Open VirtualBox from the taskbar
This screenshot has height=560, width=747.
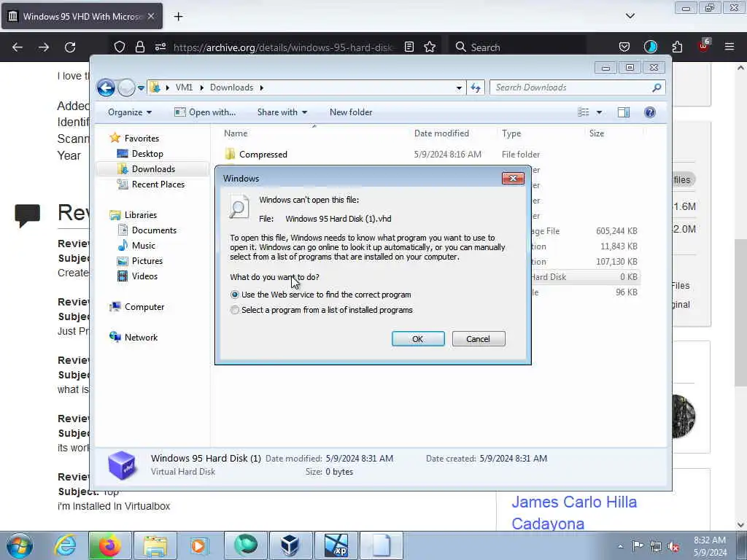click(x=290, y=545)
